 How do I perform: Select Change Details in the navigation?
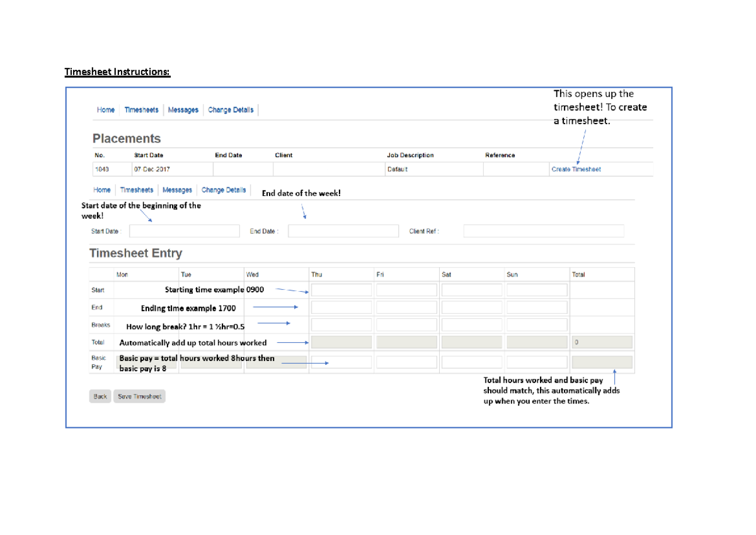tap(232, 109)
